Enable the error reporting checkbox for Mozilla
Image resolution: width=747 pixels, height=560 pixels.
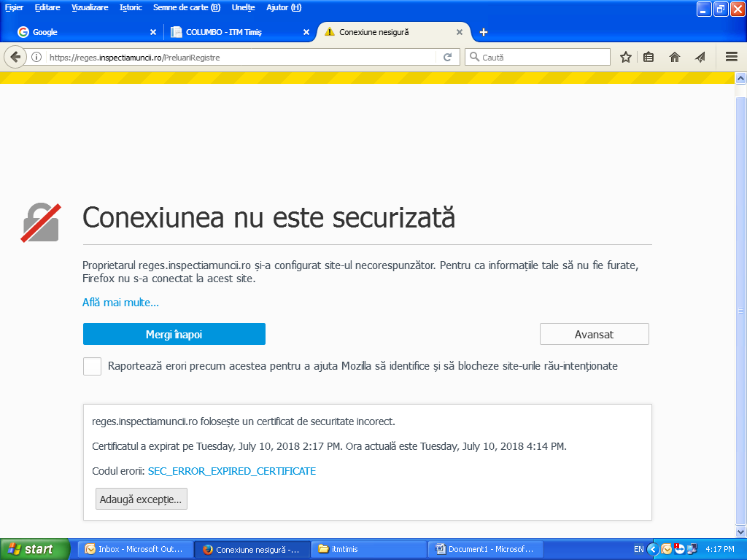92,366
